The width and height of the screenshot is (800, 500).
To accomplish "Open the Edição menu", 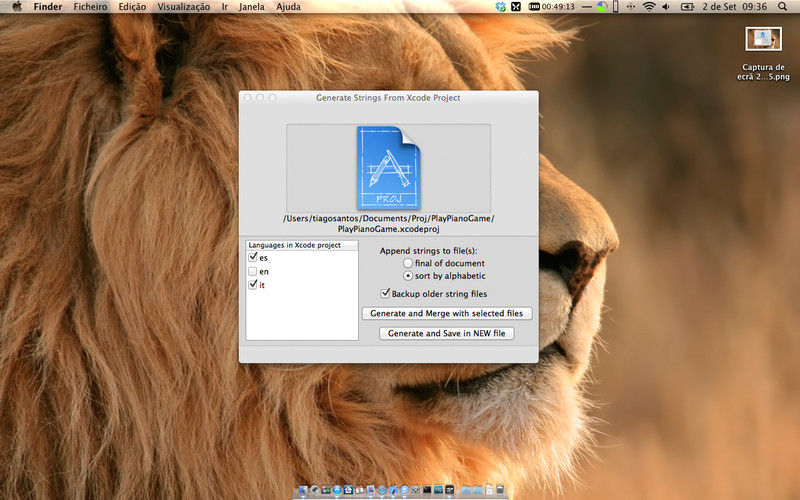I will tap(132, 7).
